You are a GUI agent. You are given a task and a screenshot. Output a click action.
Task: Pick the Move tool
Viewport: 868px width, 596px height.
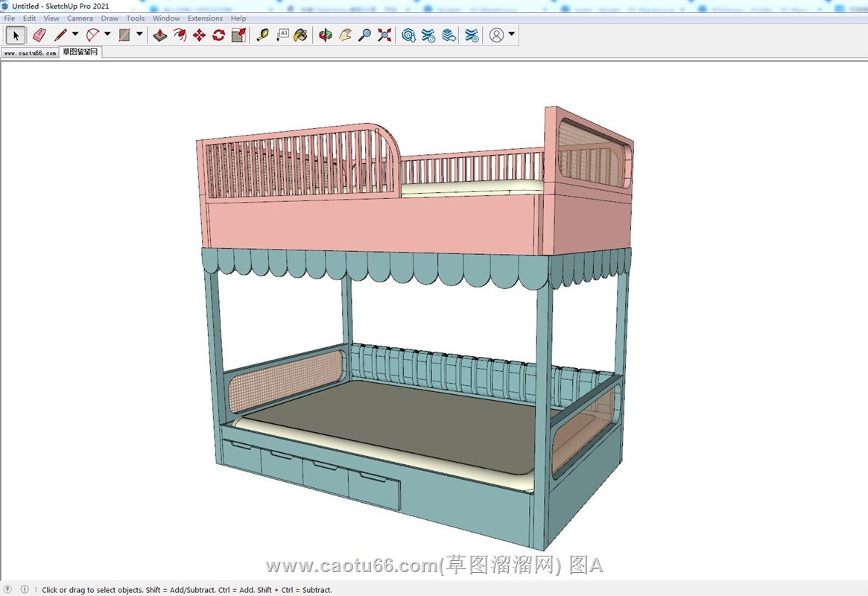coord(199,36)
